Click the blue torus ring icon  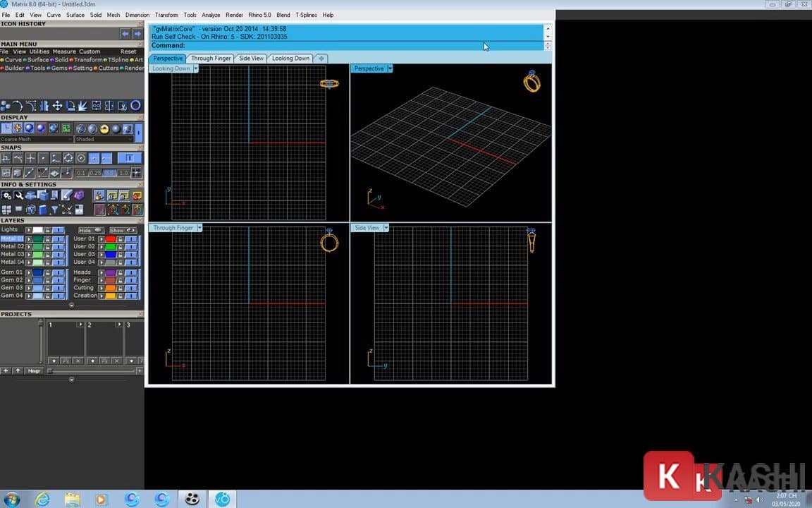point(135,106)
